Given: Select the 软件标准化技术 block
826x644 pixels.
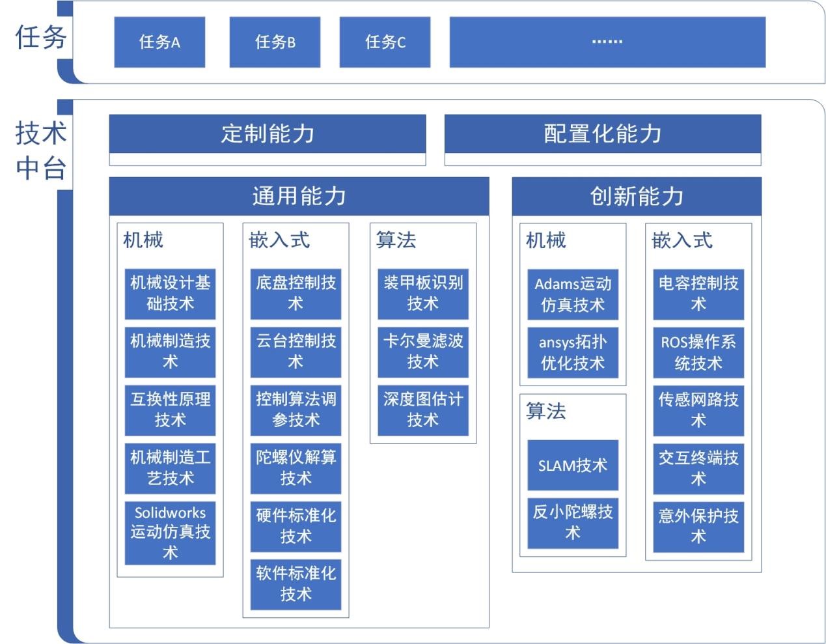Looking at the screenshot, I should click(296, 584).
